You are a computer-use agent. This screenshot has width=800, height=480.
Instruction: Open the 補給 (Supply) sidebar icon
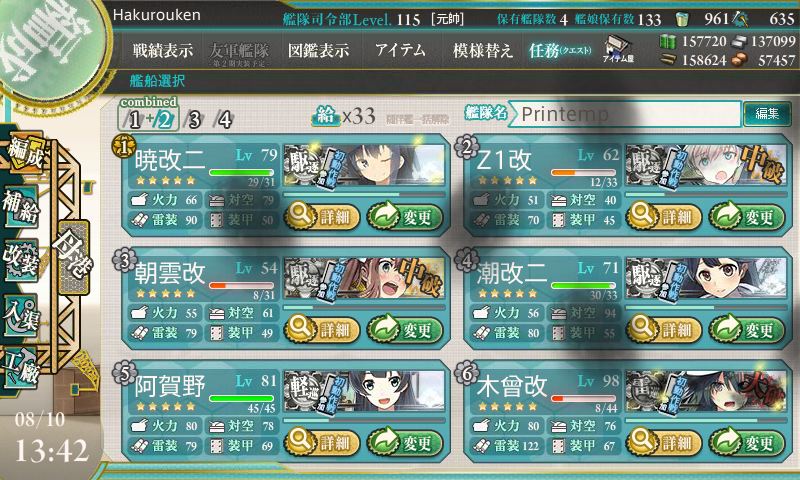[x=20, y=206]
